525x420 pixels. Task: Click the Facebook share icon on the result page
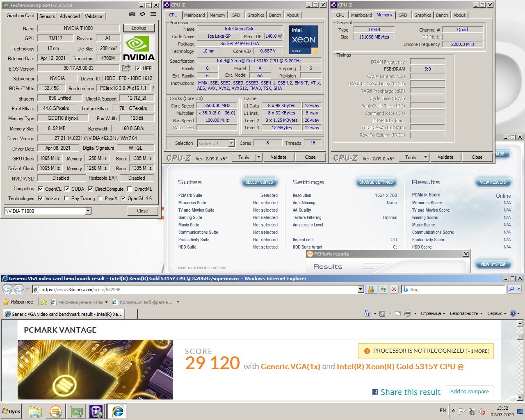[x=375, y=392]
